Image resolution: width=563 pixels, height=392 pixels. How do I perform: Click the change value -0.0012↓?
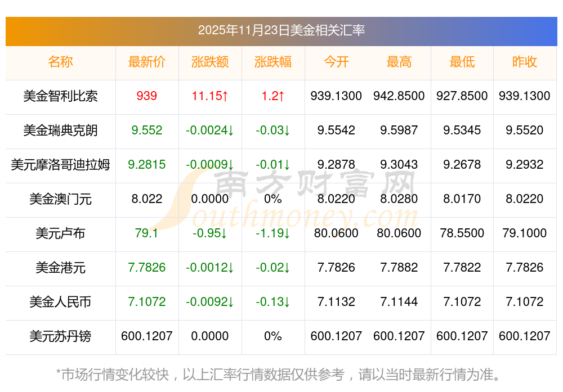coord(210,268)
